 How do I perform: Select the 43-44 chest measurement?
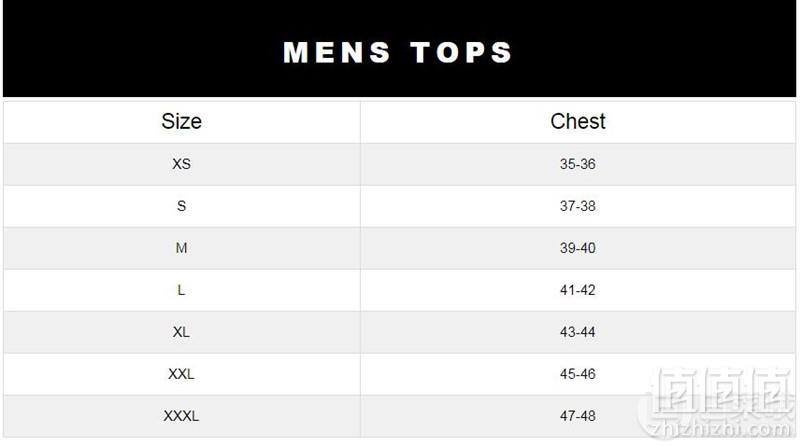(578, 332)
